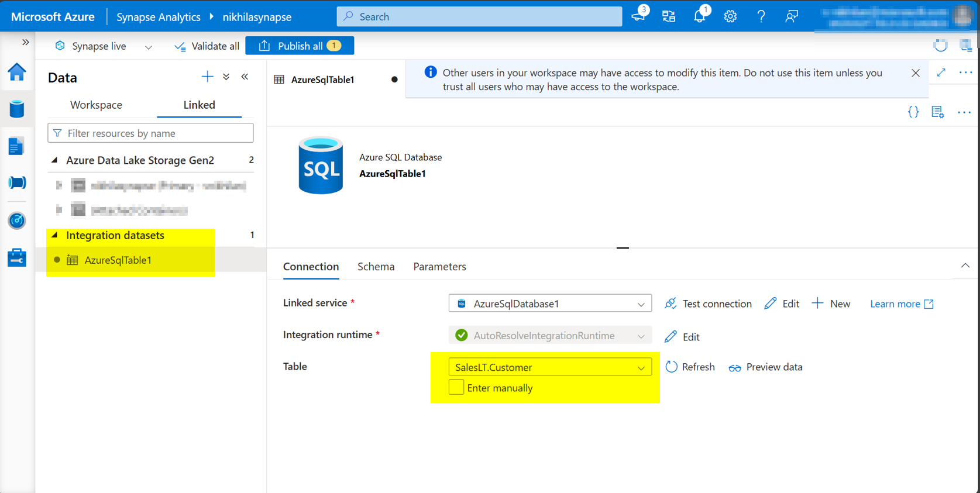Open the Linked service dropdown
This screenshot has width=980, height=493.
(550, 303)
